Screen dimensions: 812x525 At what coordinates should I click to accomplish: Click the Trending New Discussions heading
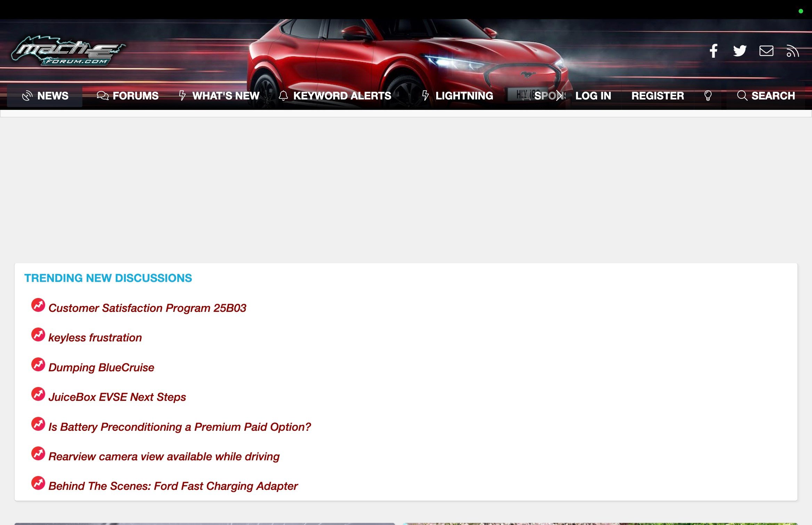click(x=108, y=278)
